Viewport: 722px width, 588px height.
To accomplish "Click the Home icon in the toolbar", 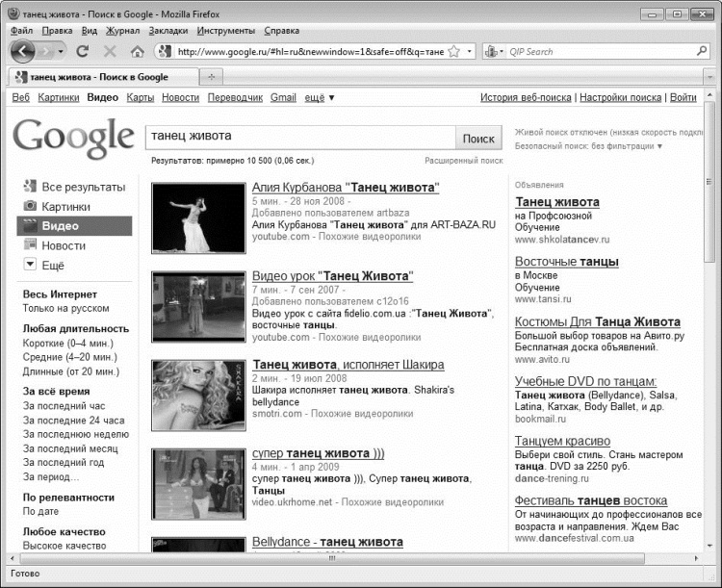I will pos(138,52).
